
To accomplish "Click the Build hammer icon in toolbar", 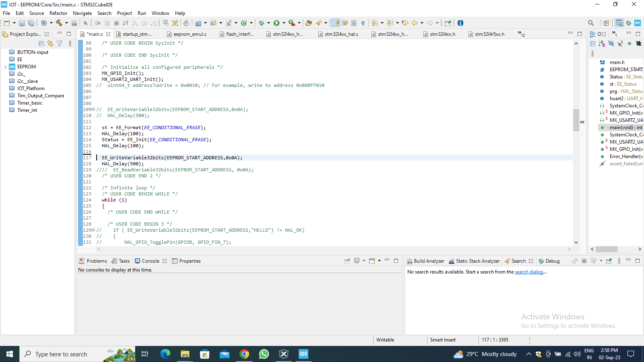I will pyautogui.click(x=59, y=23).
